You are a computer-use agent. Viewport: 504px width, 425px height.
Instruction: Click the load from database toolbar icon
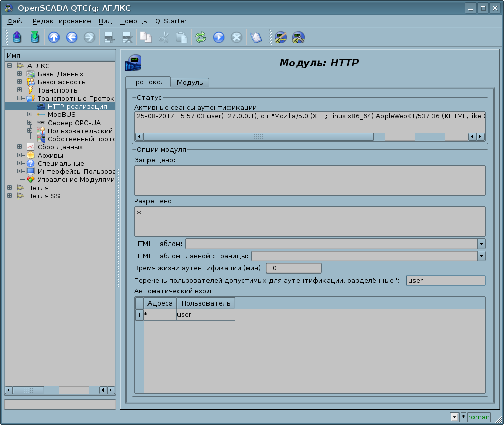17,37
